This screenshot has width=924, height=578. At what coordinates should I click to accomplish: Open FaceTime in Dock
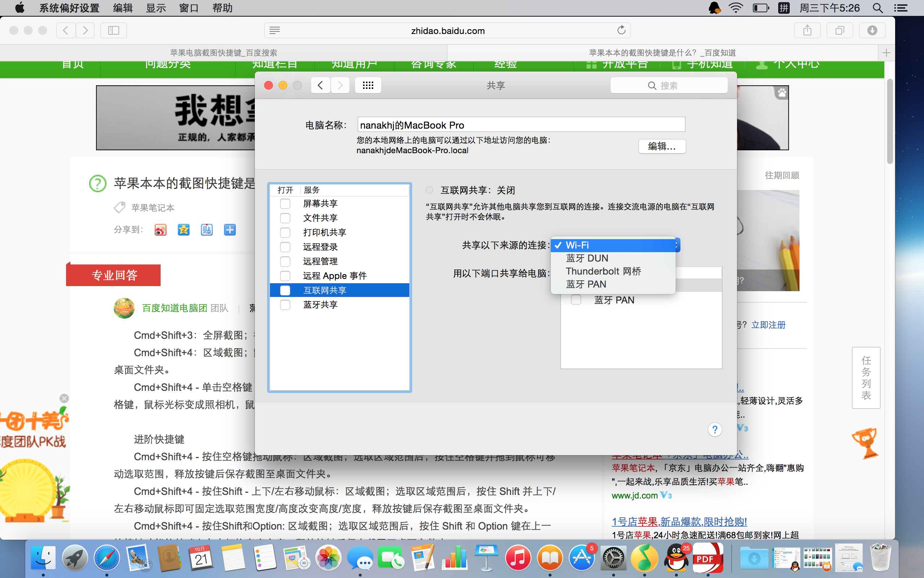point(391,558)
